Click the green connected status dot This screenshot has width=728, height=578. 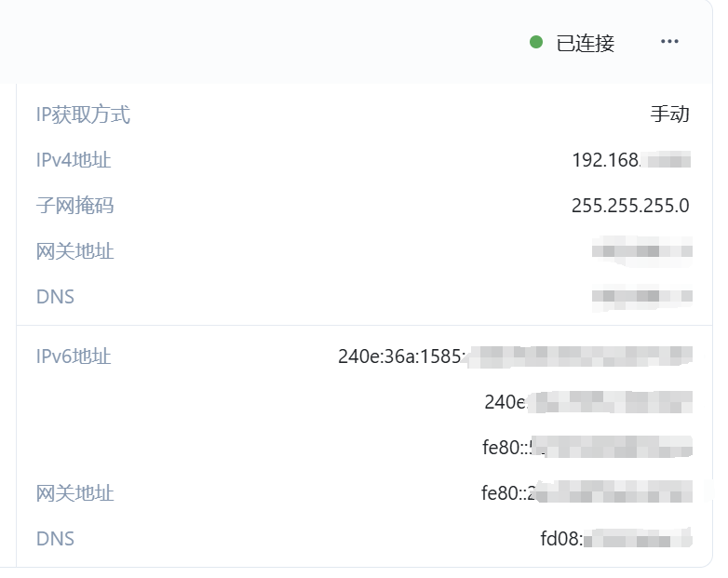click(x=536, y=42)
